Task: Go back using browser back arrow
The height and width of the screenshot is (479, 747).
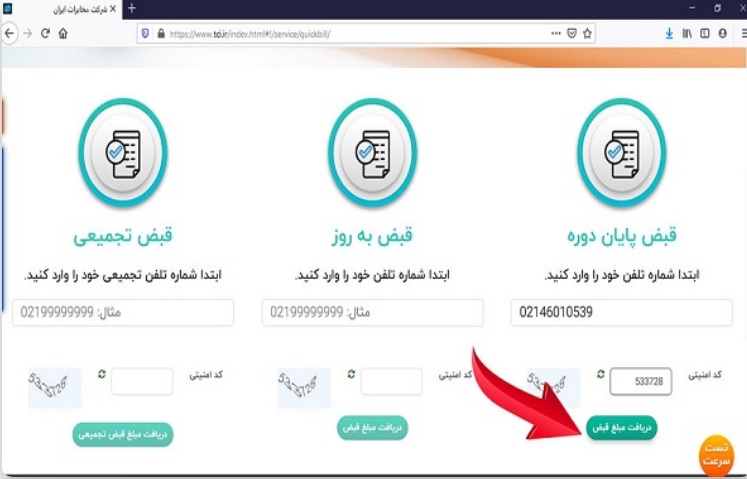Action: pyautogui.click(x=9, y=33)
